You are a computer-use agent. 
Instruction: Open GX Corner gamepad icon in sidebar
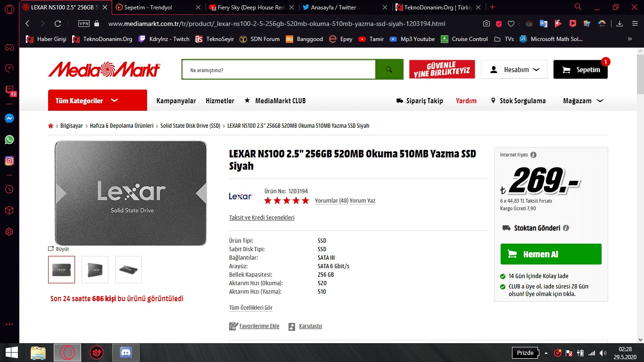click(9, 47)
